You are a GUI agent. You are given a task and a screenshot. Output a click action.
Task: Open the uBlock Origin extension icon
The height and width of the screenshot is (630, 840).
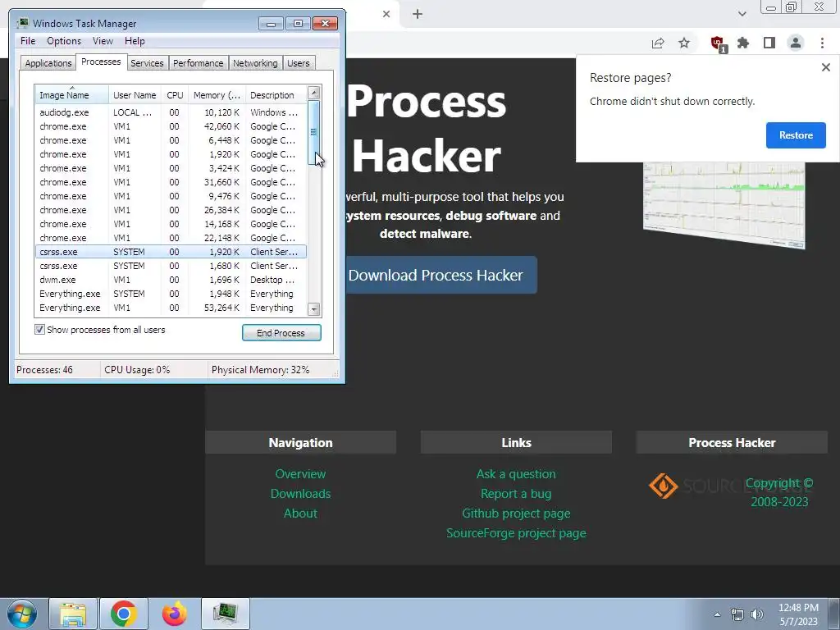718,43
